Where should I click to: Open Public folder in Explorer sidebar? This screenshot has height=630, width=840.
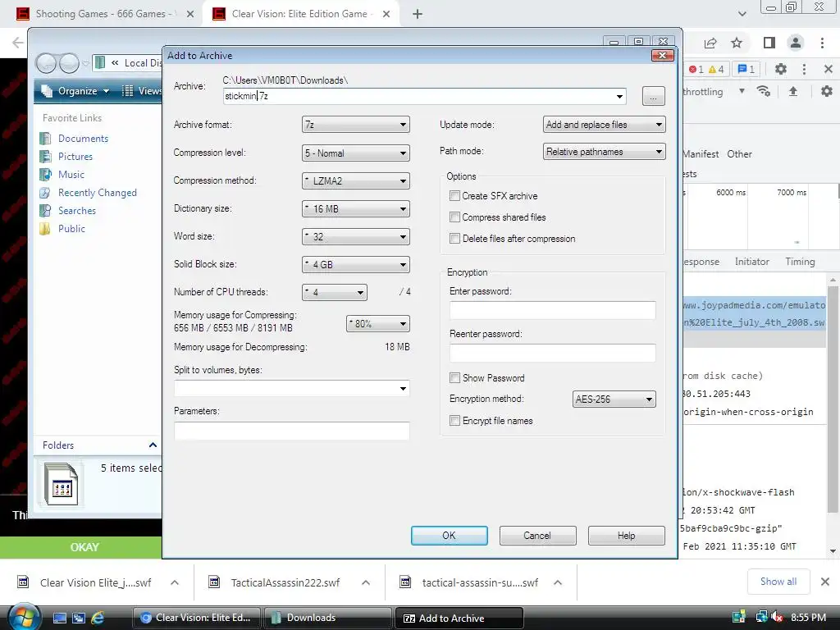(71, 229)
